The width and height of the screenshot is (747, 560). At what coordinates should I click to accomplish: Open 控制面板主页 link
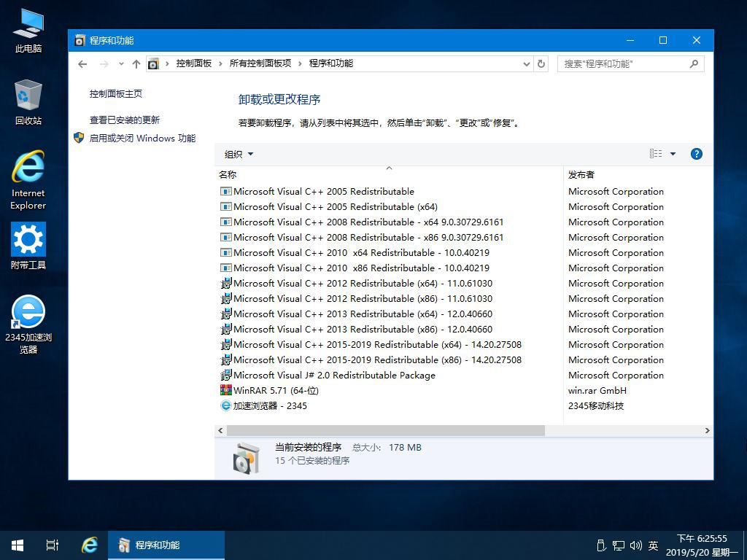point(116,94)
